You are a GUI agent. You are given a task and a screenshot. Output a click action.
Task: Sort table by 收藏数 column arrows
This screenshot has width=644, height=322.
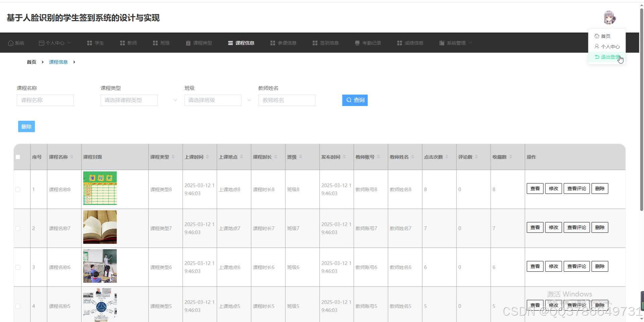tap(511, 157)
